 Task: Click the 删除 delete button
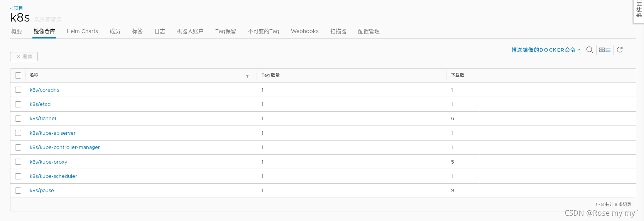(24, 57)
